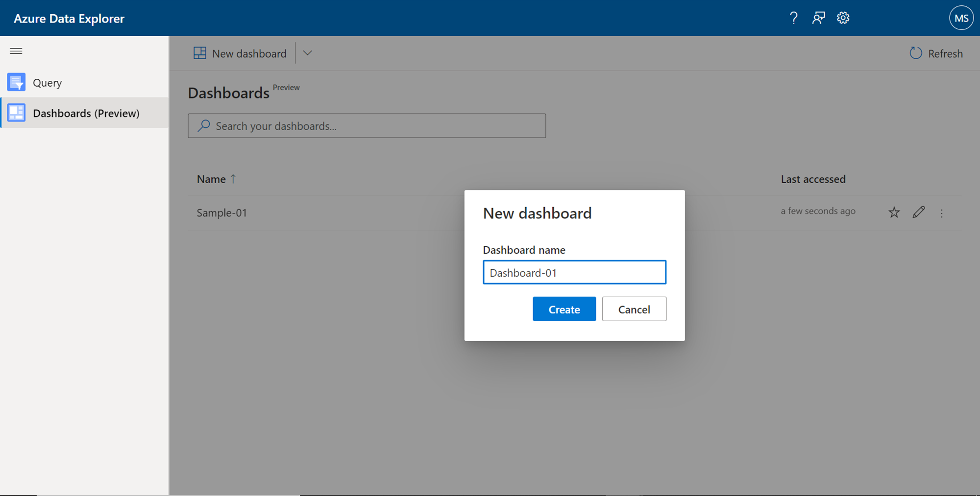Cancel the New dashboard dialog
This screenshot has height=496, width=980.
pyautogui.click(x=634, y=309)
